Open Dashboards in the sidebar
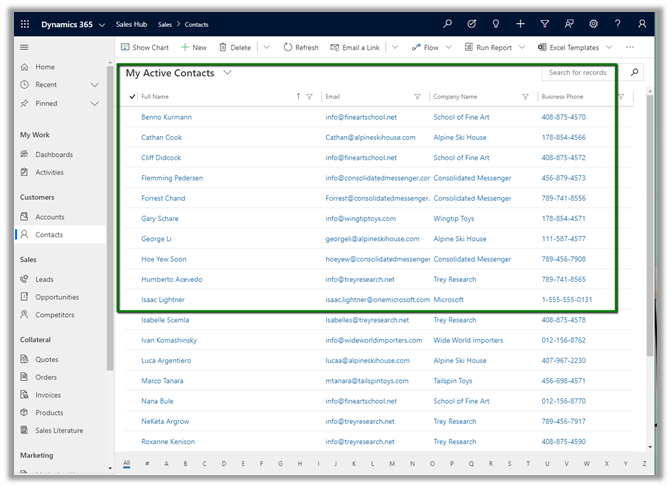 [x=53, y=154]
